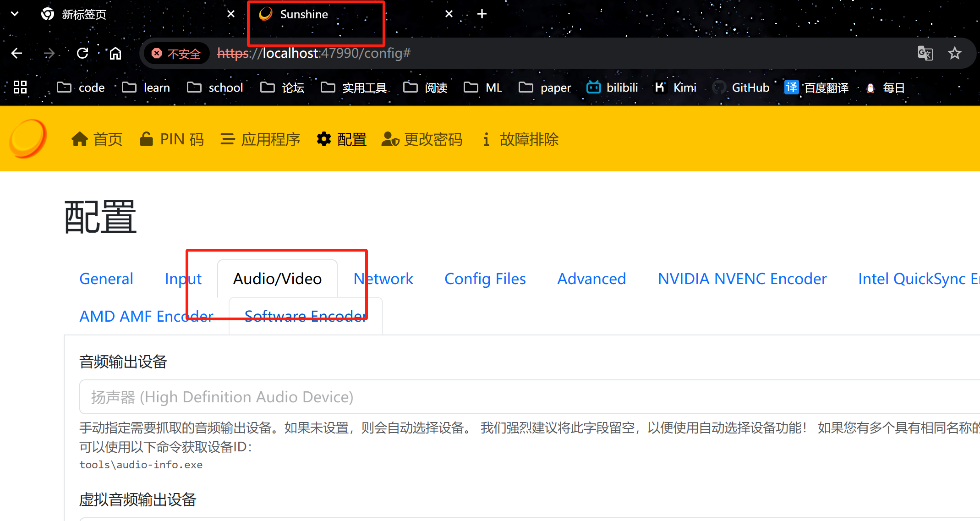980x521 pixels.
Task: Click the Sunshine logo in the navbar
Action: click(28, 139)
